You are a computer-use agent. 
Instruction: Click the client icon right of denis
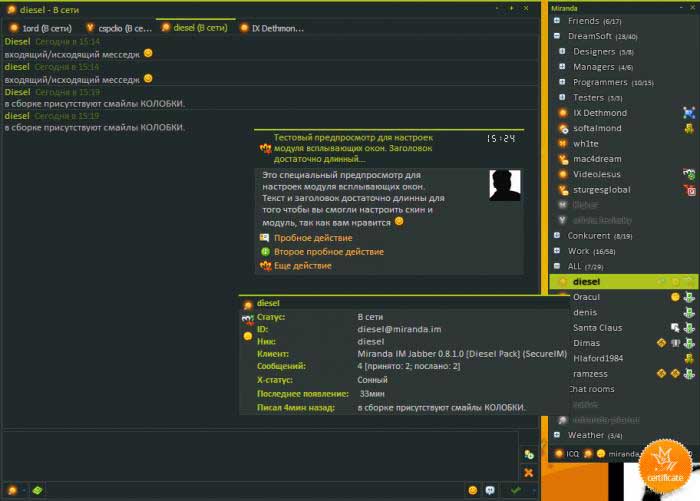pos(689,313)
